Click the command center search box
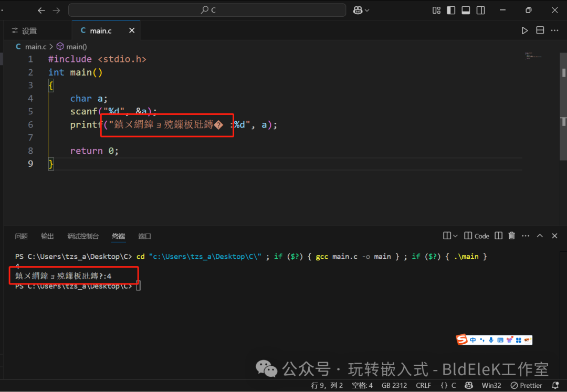 click(207, 10)
